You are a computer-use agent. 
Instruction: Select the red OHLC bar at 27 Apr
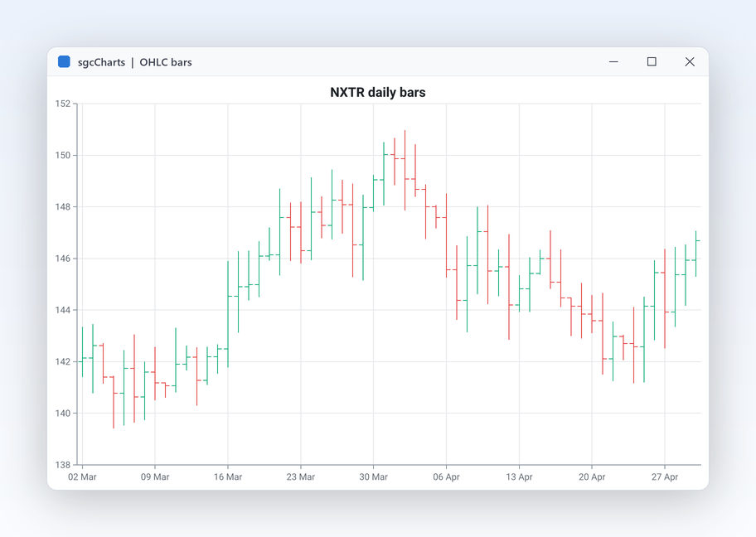[664, 298]
